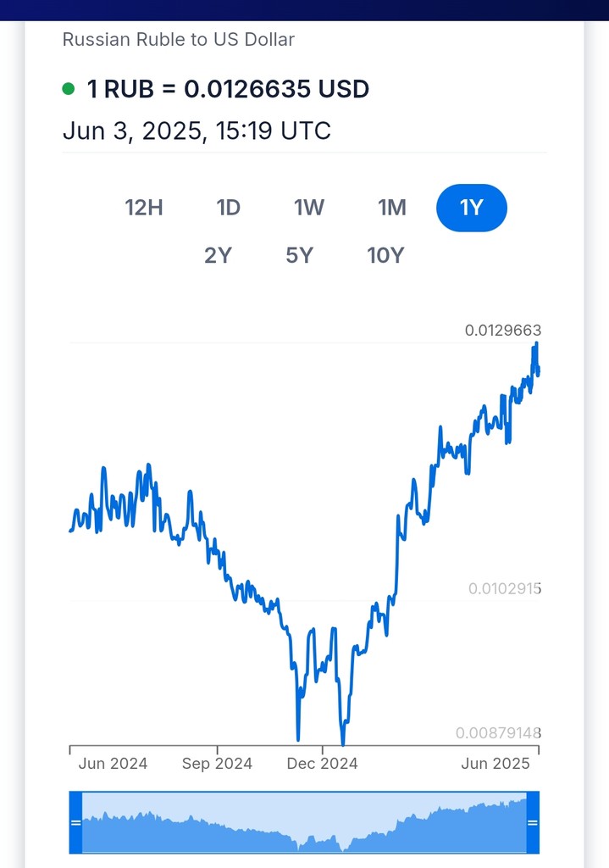Select the 1W time range
This screenshot has height=868, width=609.
click(x=309, y=208)
